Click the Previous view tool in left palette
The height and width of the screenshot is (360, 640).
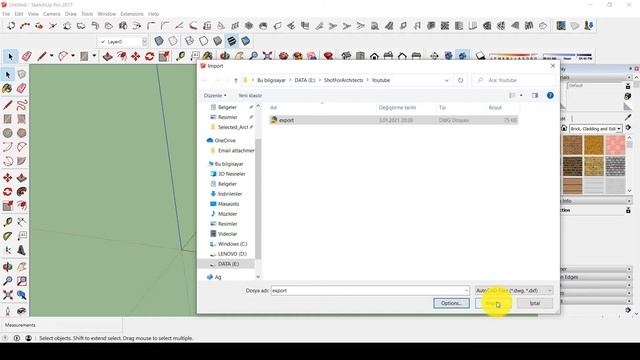point(22,295)
